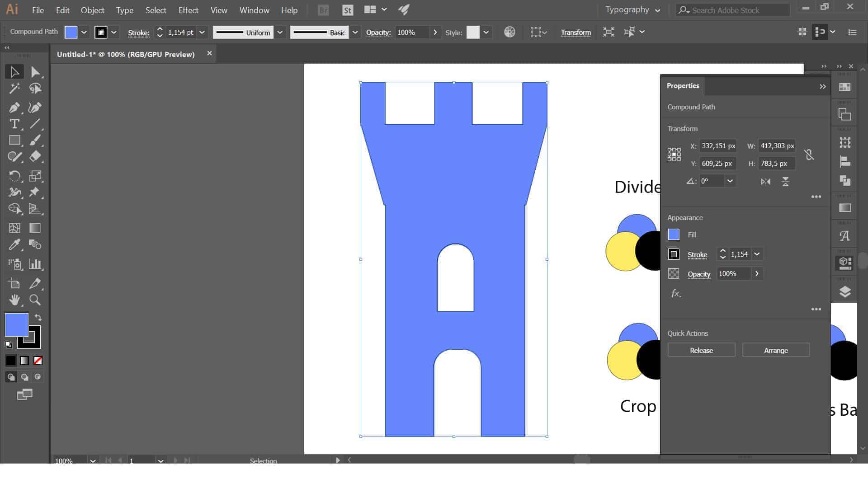Enable Draw Normal mode
868x488 pixels.
click(x=11, y=377)
